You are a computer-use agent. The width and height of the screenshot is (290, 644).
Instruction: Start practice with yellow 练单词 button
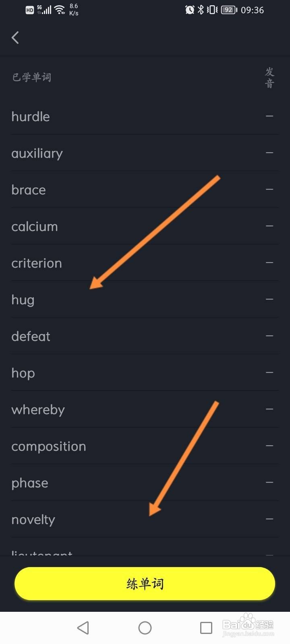click(x=145, y=584)
